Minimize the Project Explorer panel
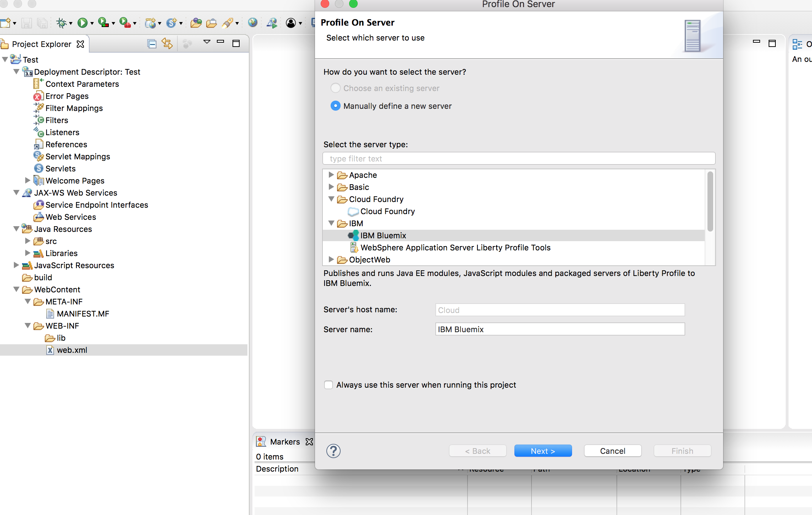 pyautogui.click(x=220, y=42)
